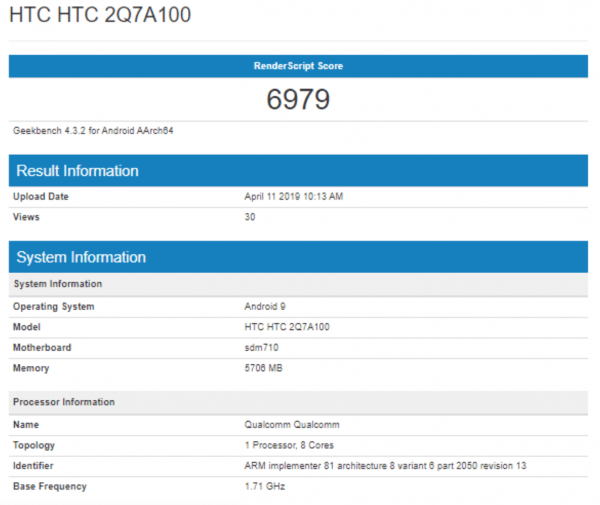This screenshot has width=600, height=505.
Task: Select the gray System Information subheader row
Action: pyautogui.click(x=298, y=284)
